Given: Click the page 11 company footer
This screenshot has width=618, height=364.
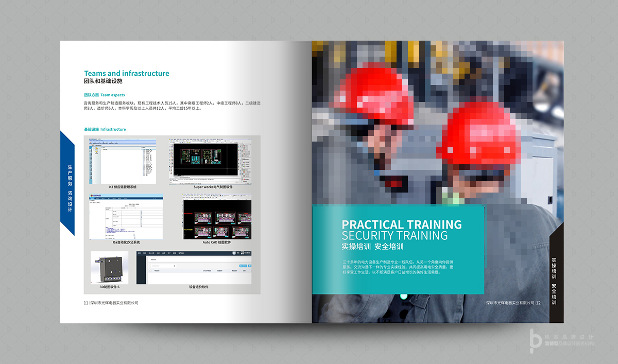Looking at the screenshot, I should [111, 303].
